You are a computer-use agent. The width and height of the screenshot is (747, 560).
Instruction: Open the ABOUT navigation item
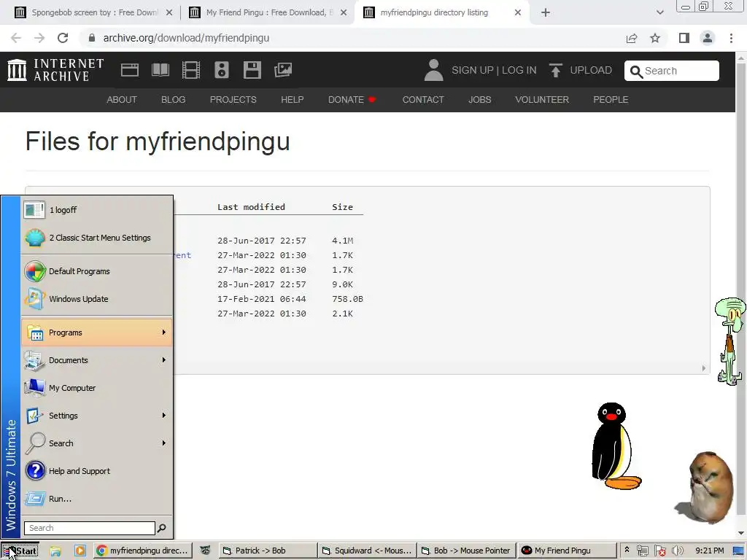click(x=122, y=99)
